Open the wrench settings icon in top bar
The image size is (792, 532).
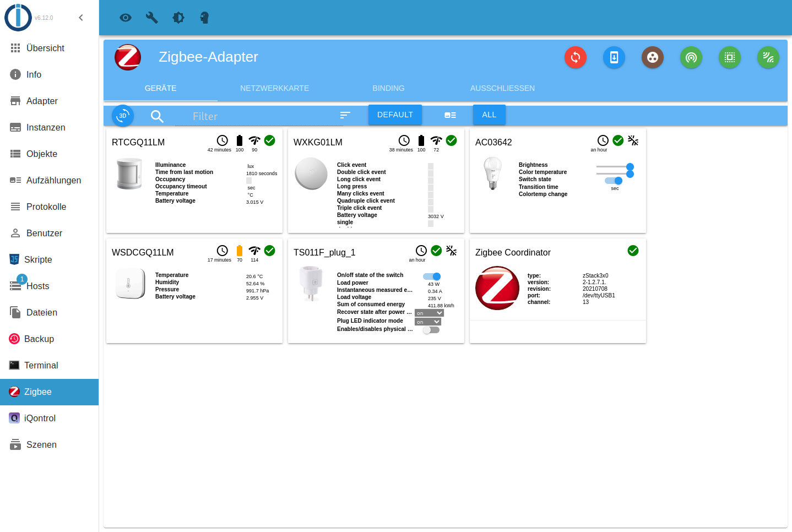(152, 18)
